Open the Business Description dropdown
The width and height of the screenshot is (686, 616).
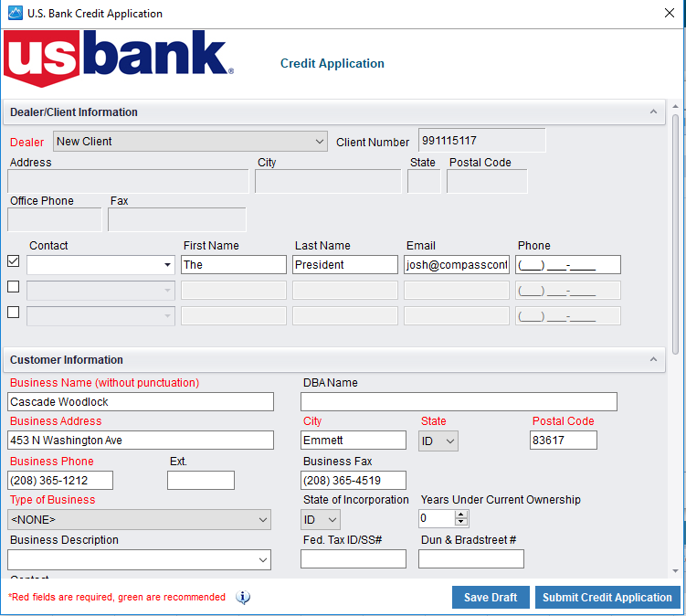pos(139,560)
